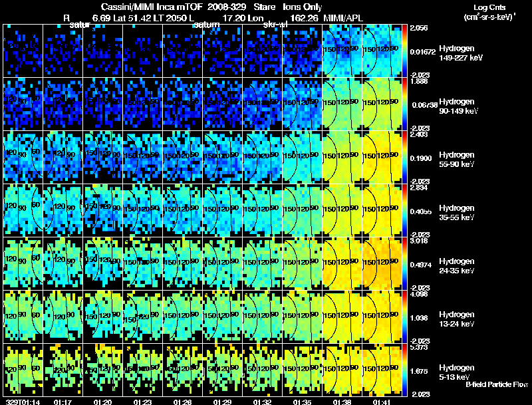Click the 2.403 colorbar value
The image size is (532, 405).
click(x=419, y=134)
